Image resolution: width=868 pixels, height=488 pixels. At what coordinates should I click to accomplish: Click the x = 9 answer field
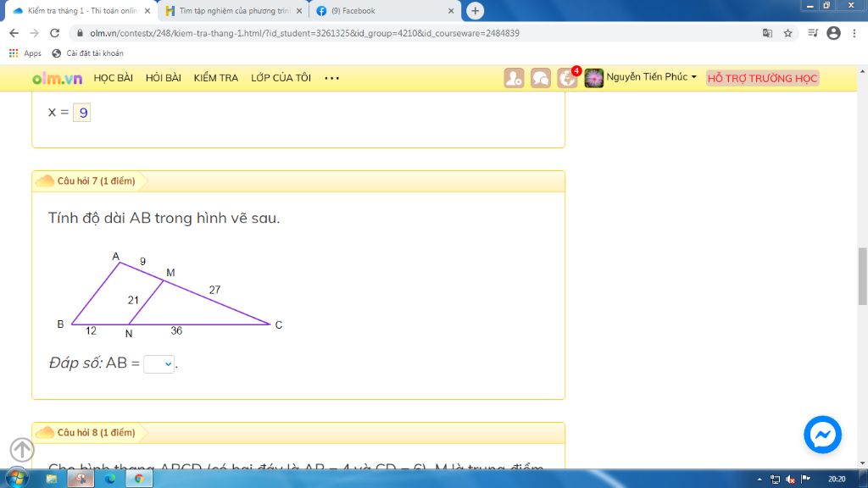point(82,113)
